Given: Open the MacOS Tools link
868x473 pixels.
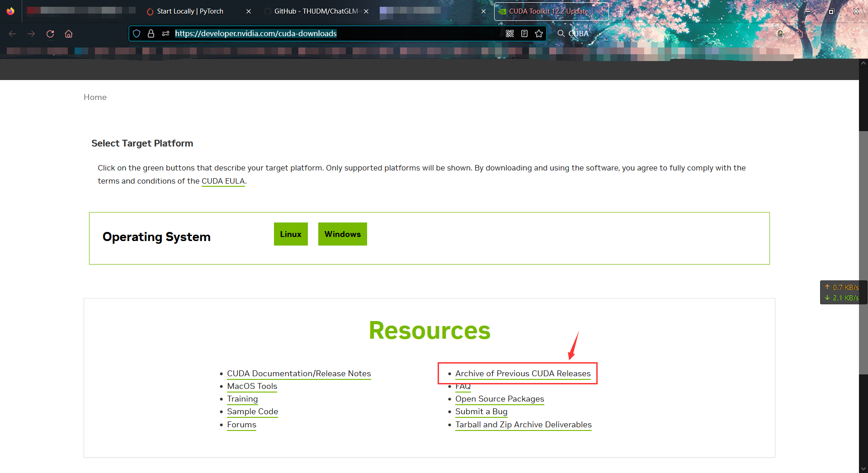Looking at the screenshot, I should (x=252, y=386).
